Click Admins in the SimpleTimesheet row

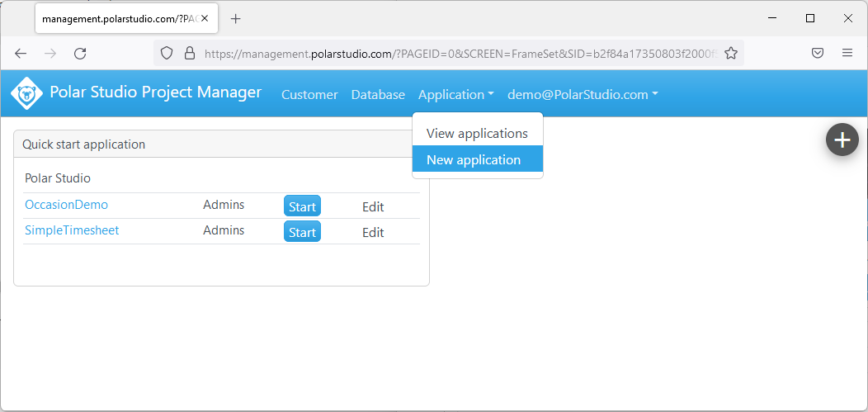point(224,230)
